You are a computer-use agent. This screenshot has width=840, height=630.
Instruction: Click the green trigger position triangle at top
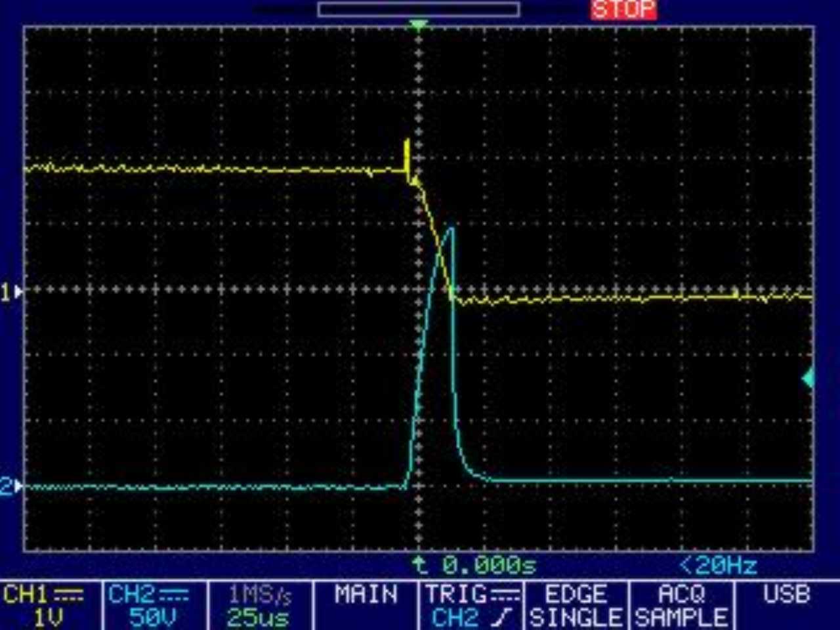click(x=418, y=25)
